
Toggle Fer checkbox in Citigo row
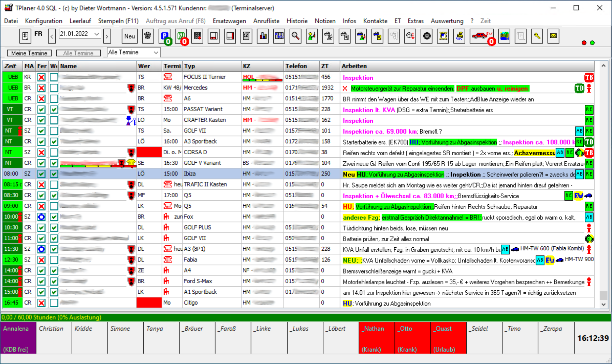pos(41,303)
